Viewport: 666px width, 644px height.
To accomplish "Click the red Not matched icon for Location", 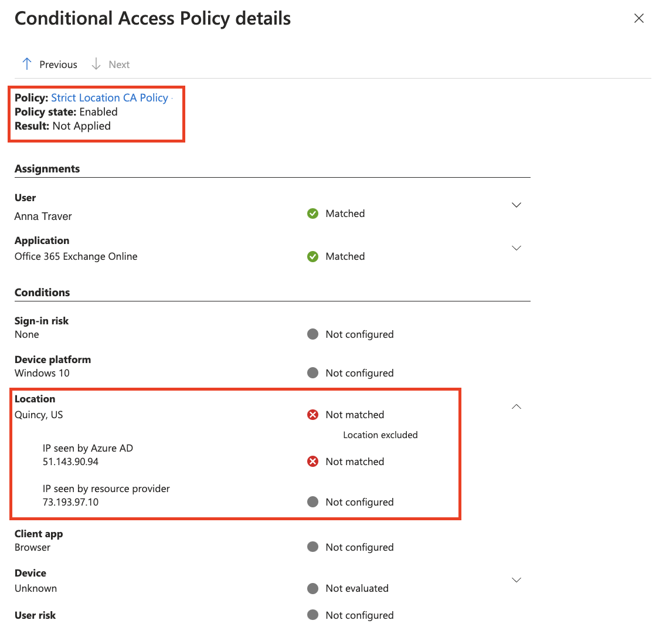I will pos(313,415).
